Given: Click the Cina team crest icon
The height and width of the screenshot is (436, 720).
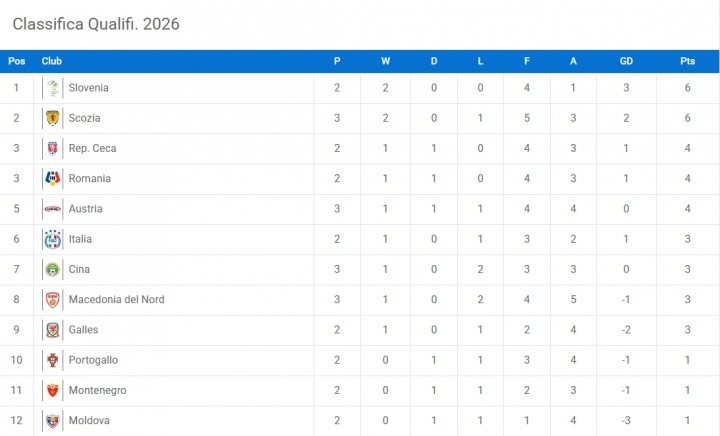Looking at the screenshot, I should pos(52,270).
